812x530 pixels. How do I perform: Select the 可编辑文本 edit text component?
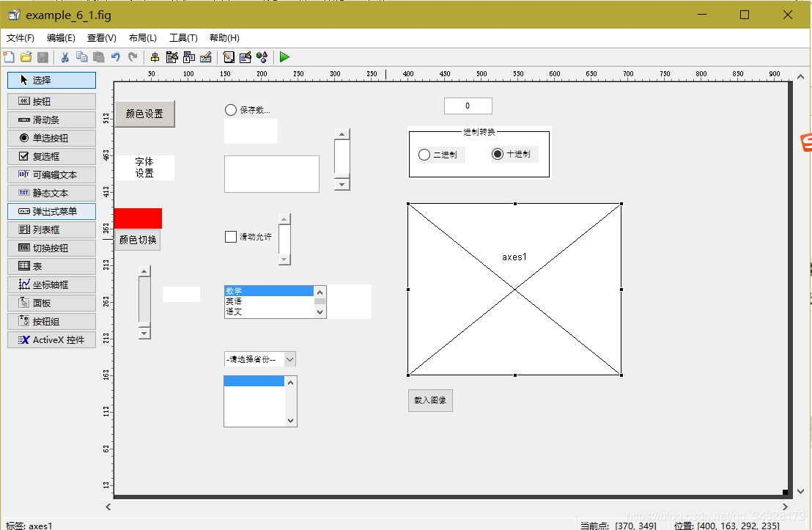(x=52, y=174)
